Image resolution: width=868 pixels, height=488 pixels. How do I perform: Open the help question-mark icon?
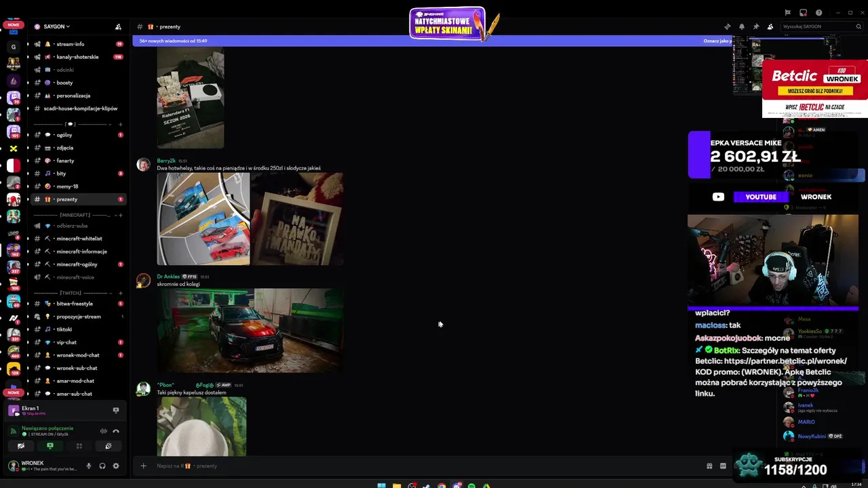818,12
